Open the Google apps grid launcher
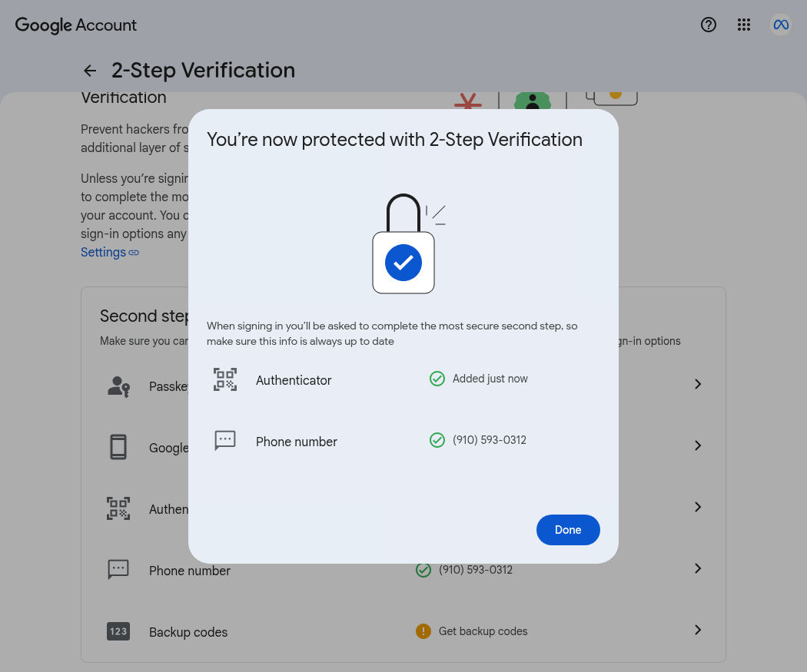The width and height of the screenshot is (807, 672). 744,25
